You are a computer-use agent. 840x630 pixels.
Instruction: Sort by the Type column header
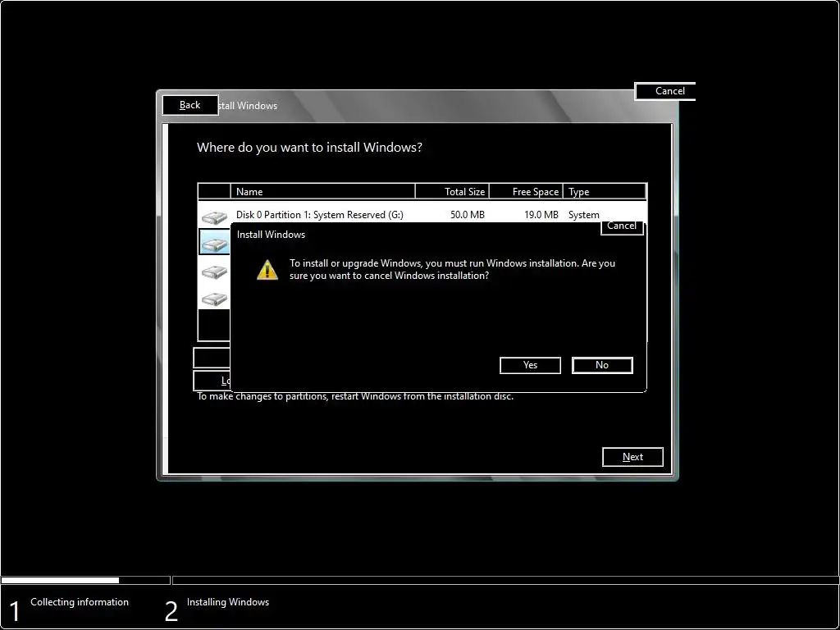tap(605, 191)
